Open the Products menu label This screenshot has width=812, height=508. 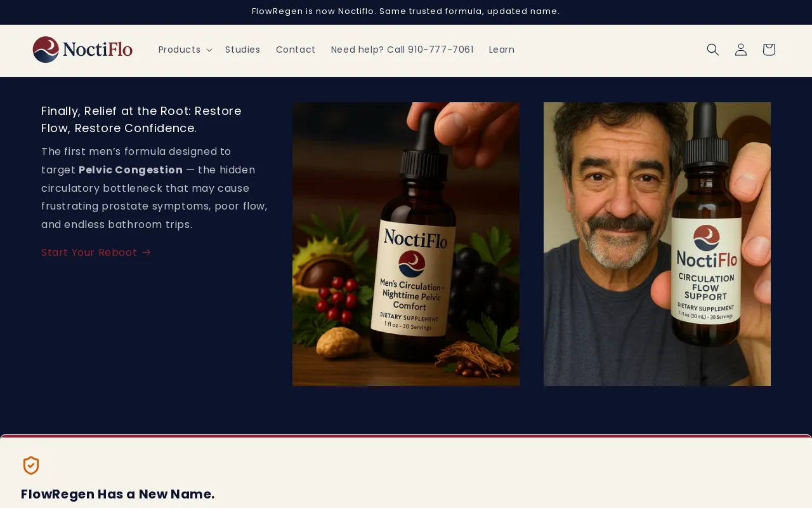(179, 50)
